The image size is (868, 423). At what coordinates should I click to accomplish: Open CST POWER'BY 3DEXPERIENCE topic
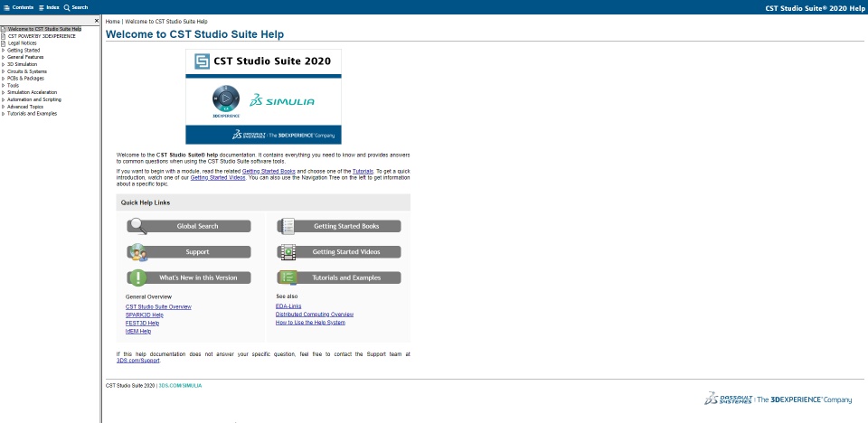click(42, 36)
